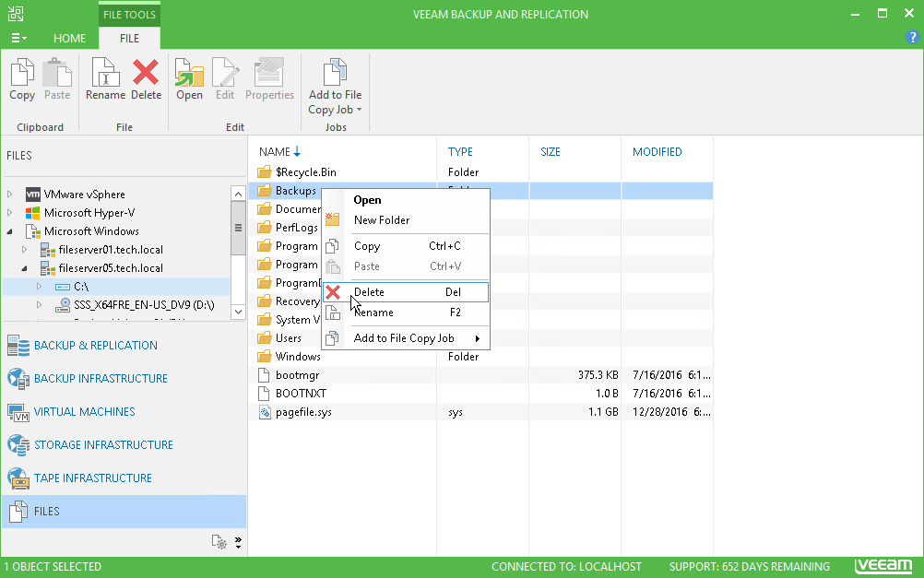The height and width of the screenshot is (578, 924).
Task: Select the pagefile.sys file
Action: (x=303, y=412)
